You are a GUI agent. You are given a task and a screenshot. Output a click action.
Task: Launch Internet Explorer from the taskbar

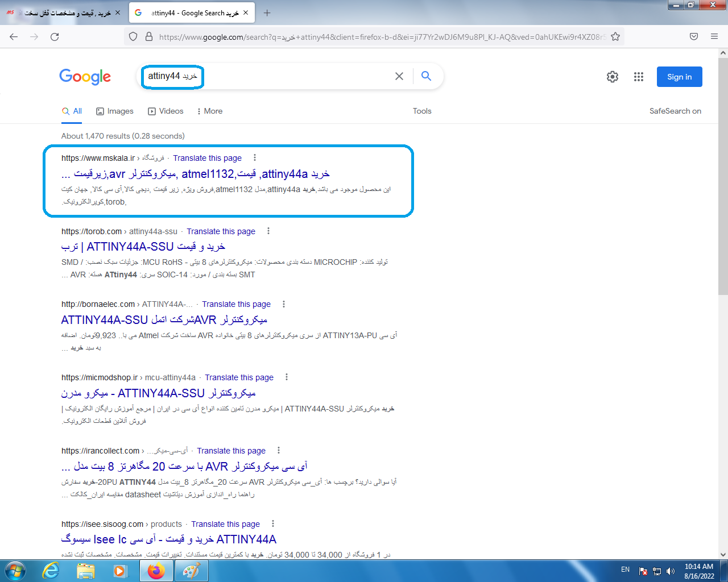click(51, 571)
